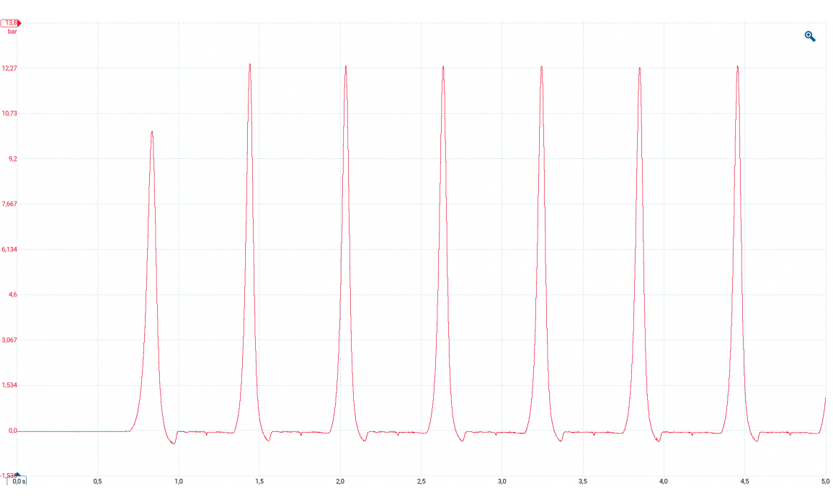Screen dimensions: 833x504
Task: Click the magnifier zoom icon
Action: tap(810, 36)
